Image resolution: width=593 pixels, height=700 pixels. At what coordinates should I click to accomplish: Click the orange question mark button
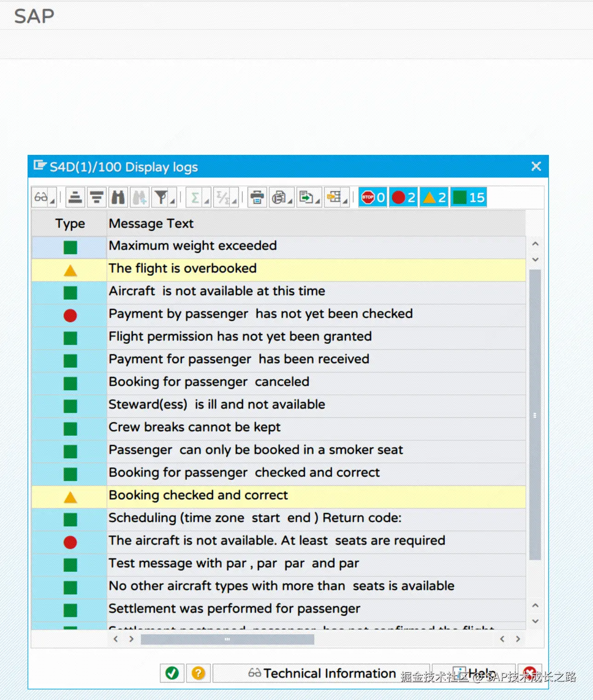click(198, 673)
